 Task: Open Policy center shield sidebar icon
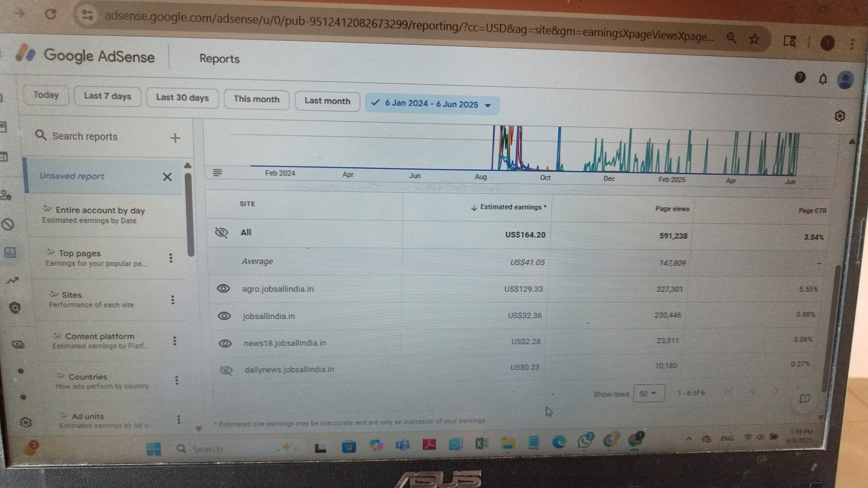coord(15,308)
